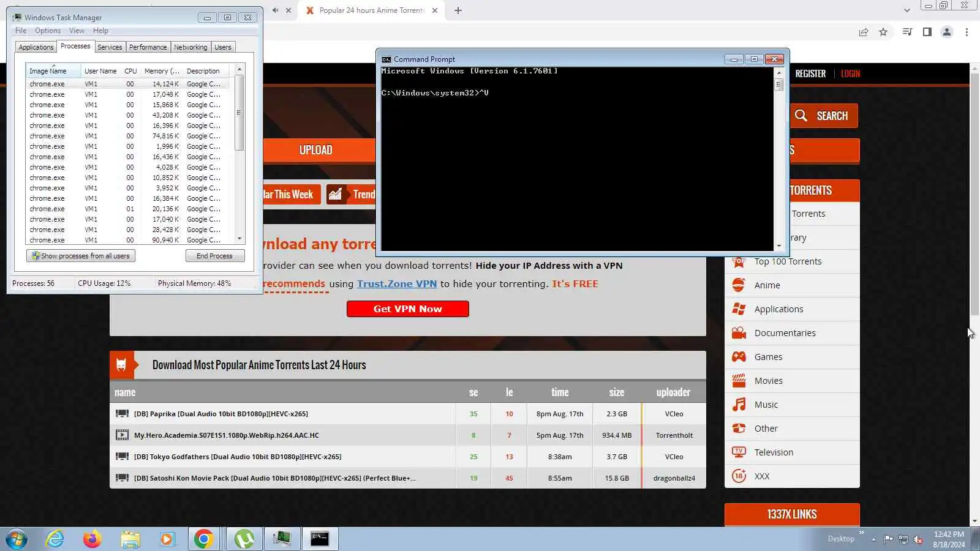Image resolution: width=980 pixels, height=551 pixels.
Task: Click End Process button
Action: click(214, 256)
